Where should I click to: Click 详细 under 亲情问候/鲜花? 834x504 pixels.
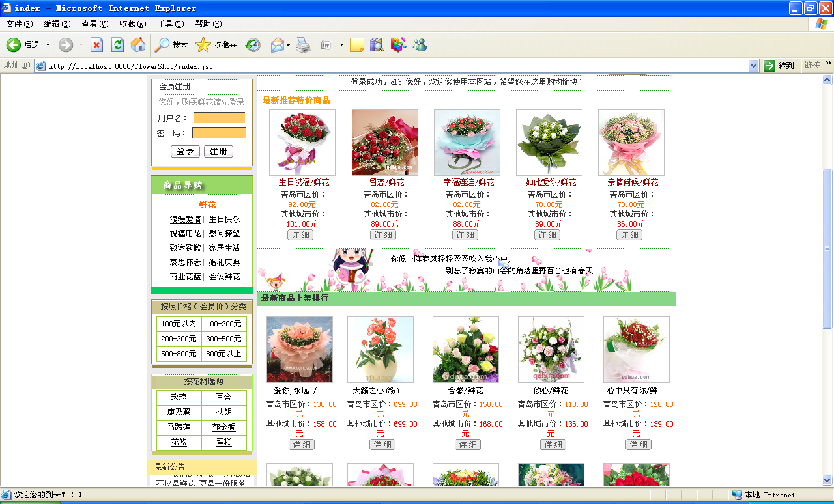(x=629, y=235)
